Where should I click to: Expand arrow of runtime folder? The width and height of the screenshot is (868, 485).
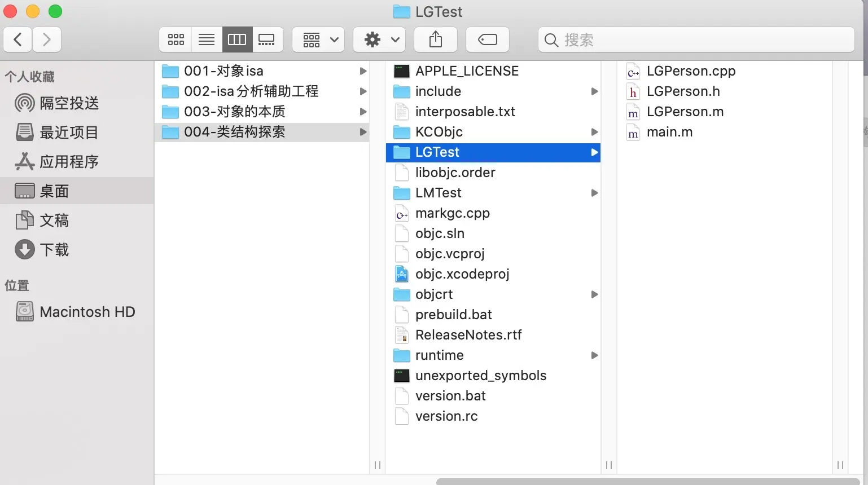594,355
